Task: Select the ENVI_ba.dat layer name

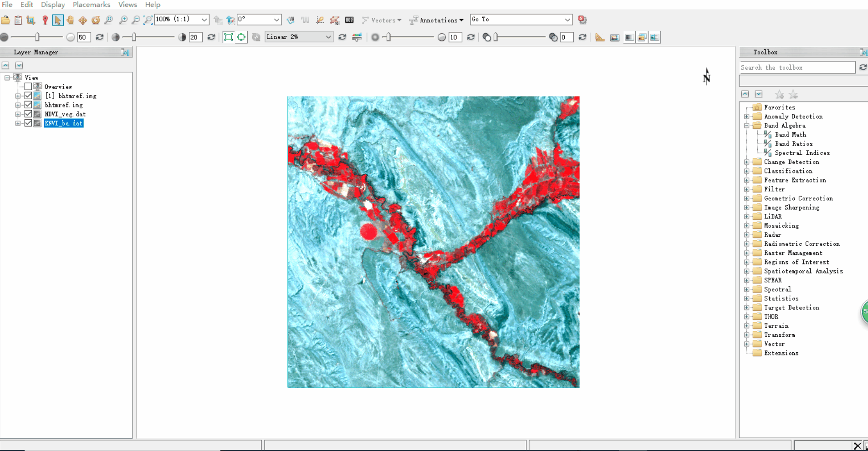Action: point(63,123)
